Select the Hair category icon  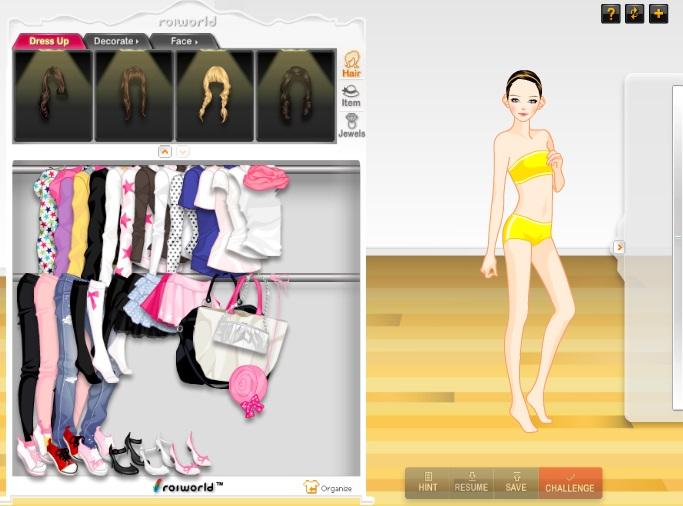coord(351,64)
